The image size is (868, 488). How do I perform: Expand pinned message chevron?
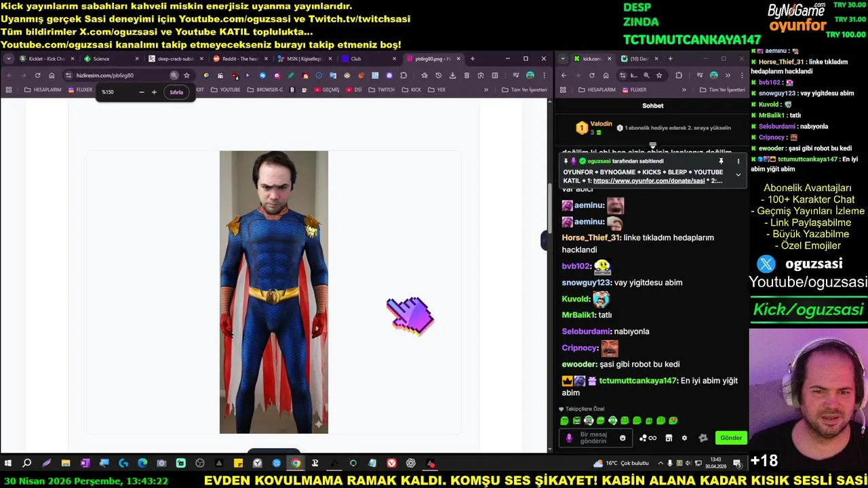(x=738, y=175)
